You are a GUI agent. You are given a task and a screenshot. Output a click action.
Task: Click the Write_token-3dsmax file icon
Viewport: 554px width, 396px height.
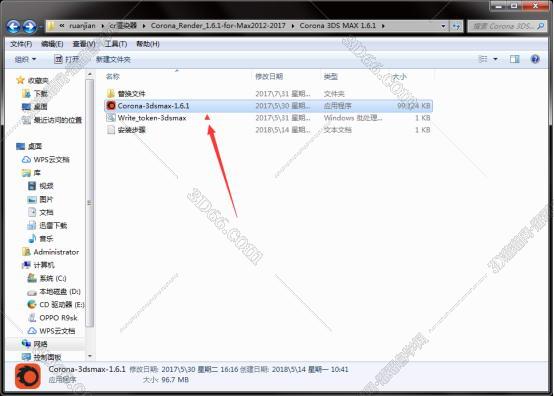[x=111, y=118]
